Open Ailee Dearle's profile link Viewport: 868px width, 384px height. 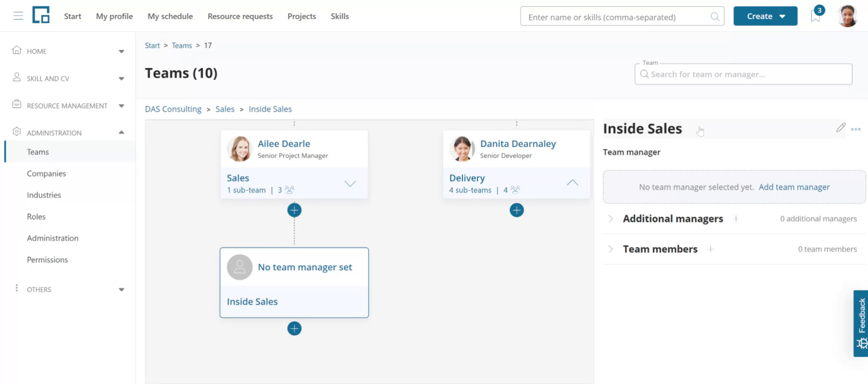284,143
